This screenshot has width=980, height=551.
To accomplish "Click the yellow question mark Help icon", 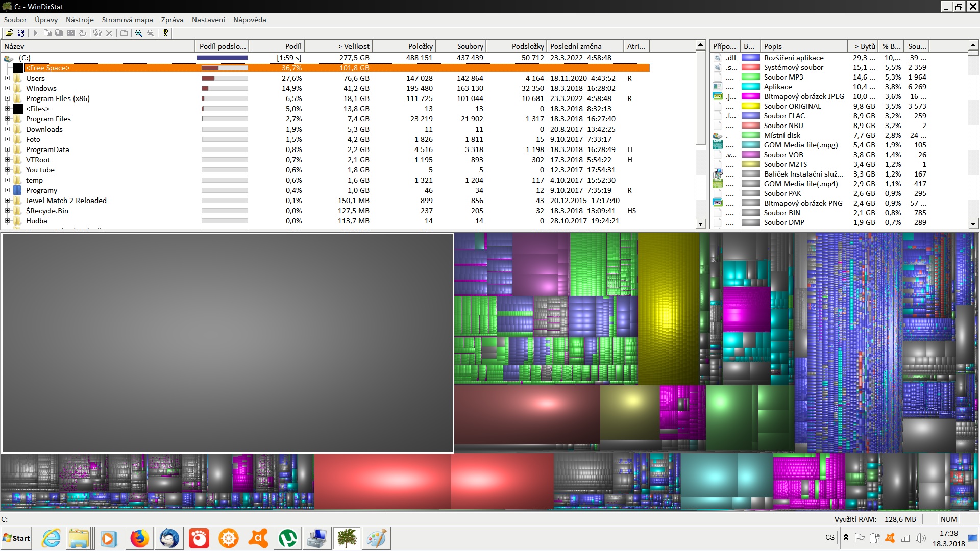I will [165, 33].
